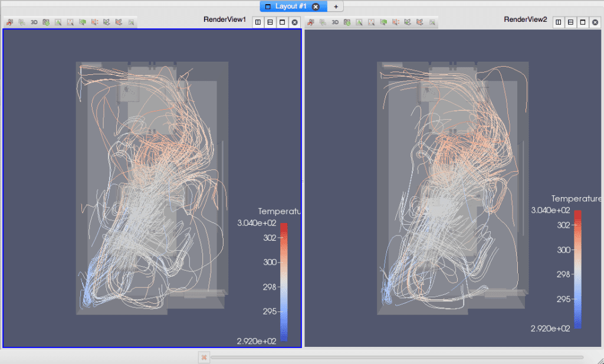Toggle 2D/3D interaction mode in RenderView2
Image resolution: width=604 pixels, height=364 pixels.
(x=335, y=22)
